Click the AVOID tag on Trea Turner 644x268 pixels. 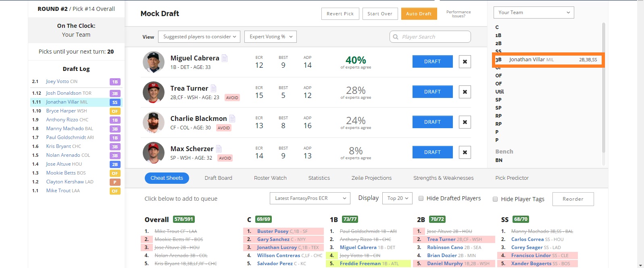coord(232,98)
